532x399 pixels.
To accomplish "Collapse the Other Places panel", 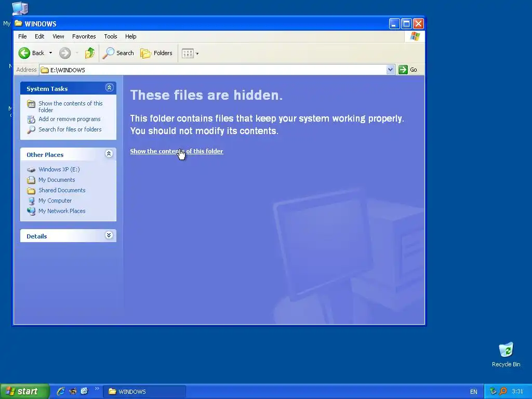I will click(109, 154).
